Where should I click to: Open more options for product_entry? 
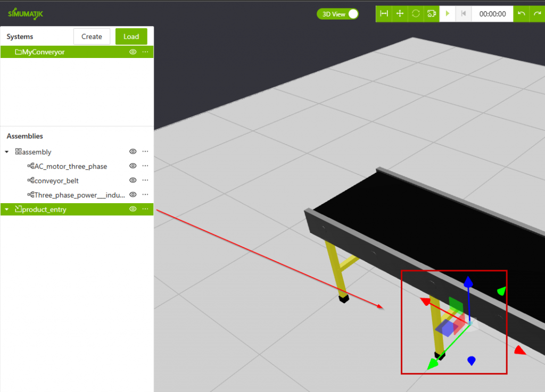point(145,209)
